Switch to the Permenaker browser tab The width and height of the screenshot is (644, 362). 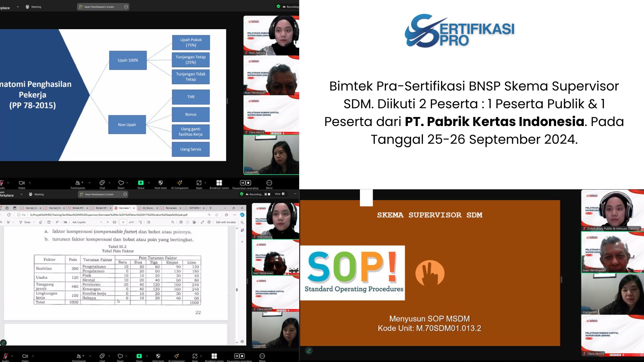coord(171,208)
